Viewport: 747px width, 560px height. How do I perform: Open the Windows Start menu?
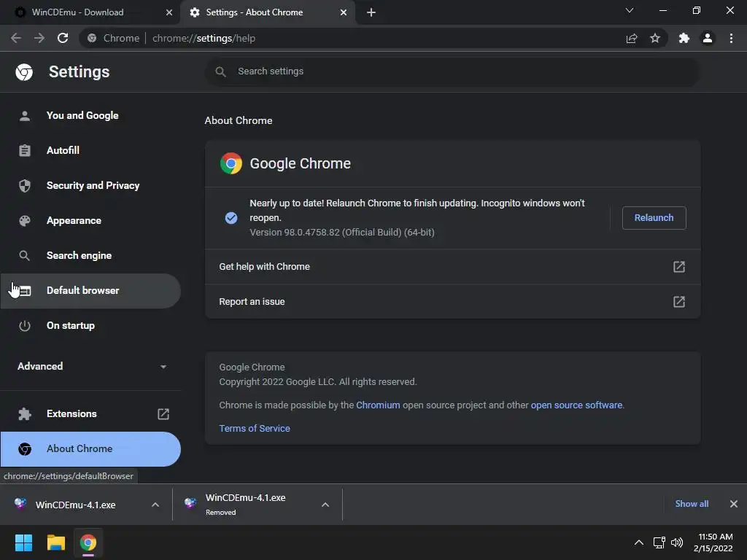(23, 542)
